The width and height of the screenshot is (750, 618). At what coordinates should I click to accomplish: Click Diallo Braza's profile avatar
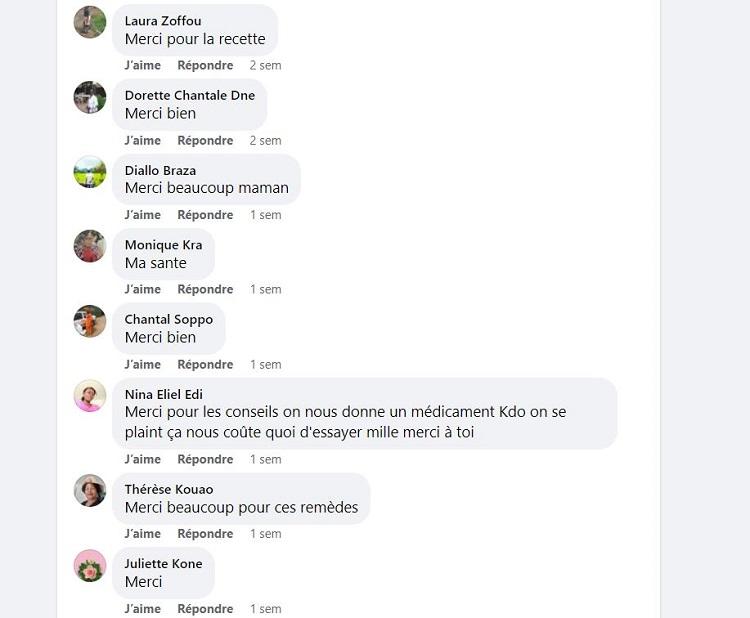pyautogui.click(x=90, y=172)
